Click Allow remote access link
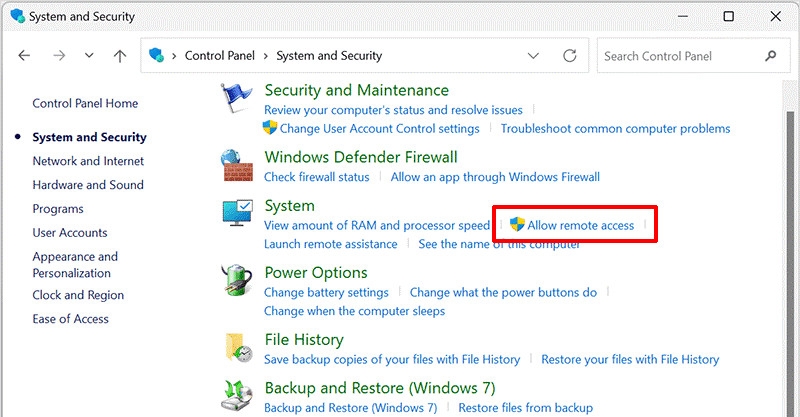Viewport: 800px width, 417px height. [x=581, y=225]
